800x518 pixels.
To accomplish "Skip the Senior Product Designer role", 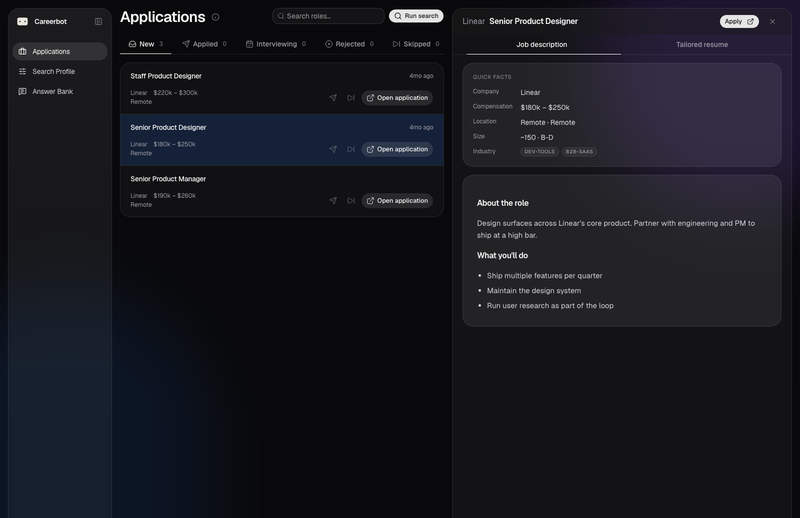I will [351, 149].
